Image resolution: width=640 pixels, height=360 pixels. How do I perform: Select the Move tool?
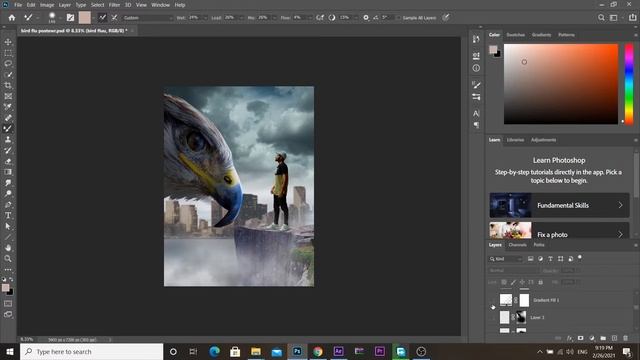click(8, 42)
